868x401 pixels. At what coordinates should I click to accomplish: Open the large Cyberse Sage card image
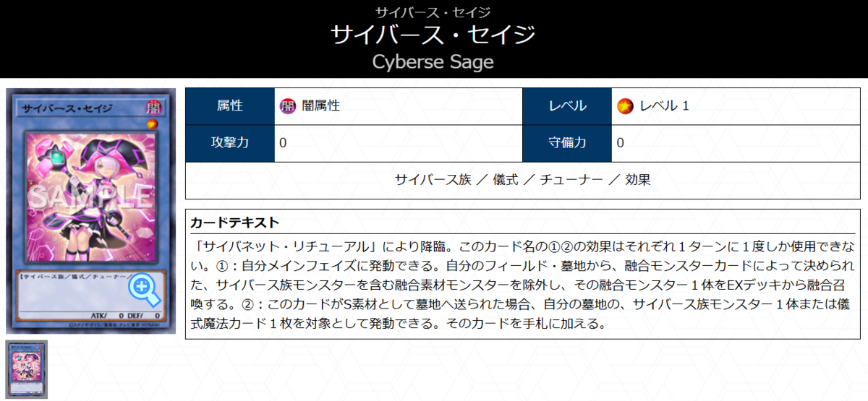[x=91, y=211]
